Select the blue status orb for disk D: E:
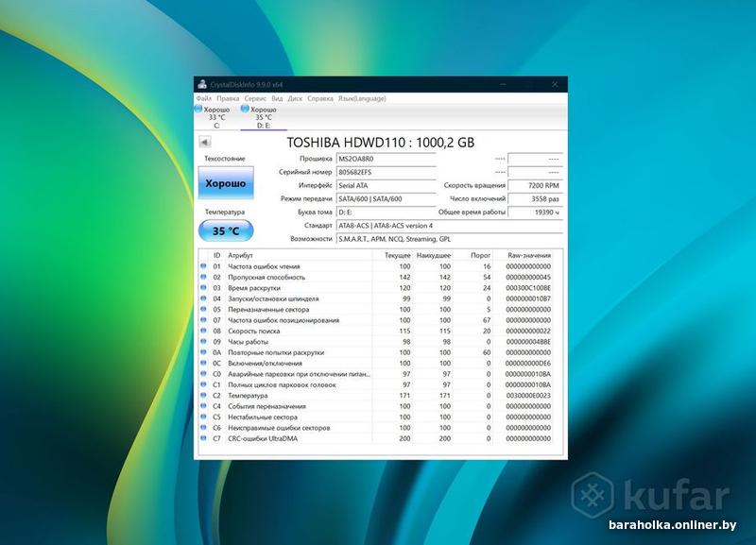The image size is (756, 545). [245, 110]
